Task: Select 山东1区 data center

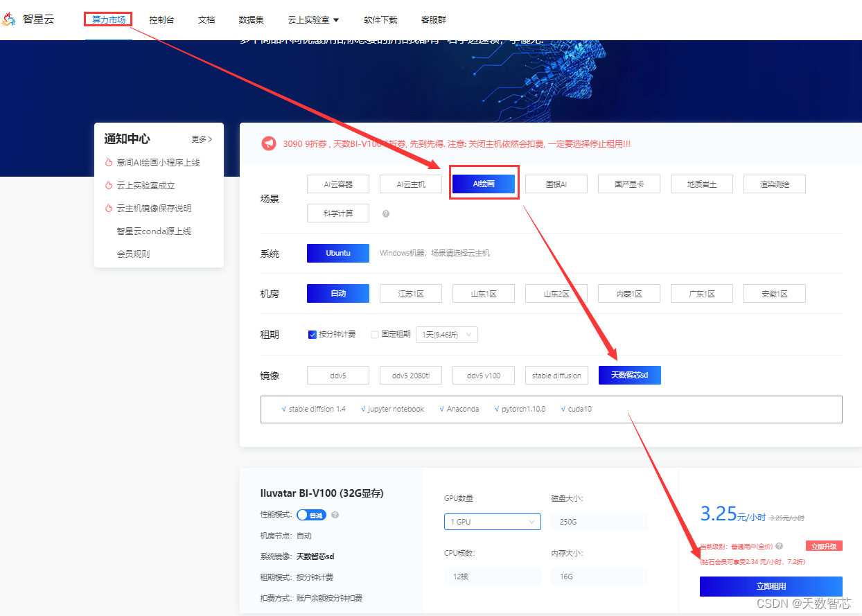Action: [484, 294]
